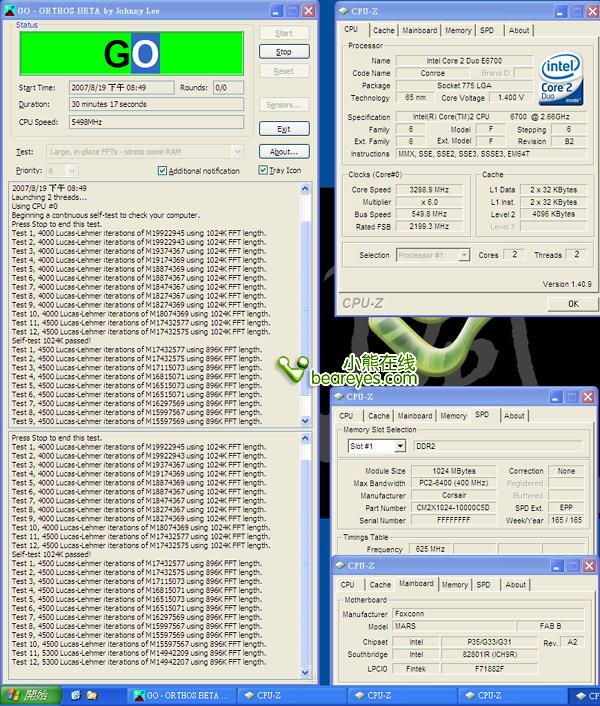Click the Southbridge 82801IR (ICH9R) value

490,655
